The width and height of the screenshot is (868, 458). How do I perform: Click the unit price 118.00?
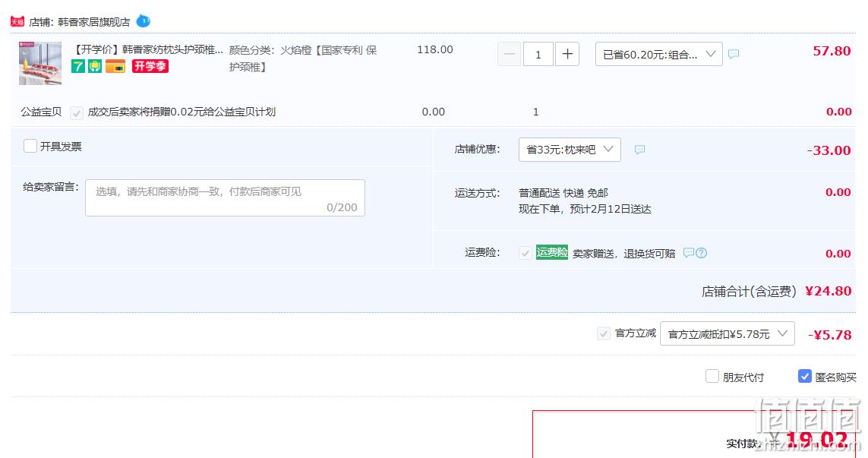434,50
